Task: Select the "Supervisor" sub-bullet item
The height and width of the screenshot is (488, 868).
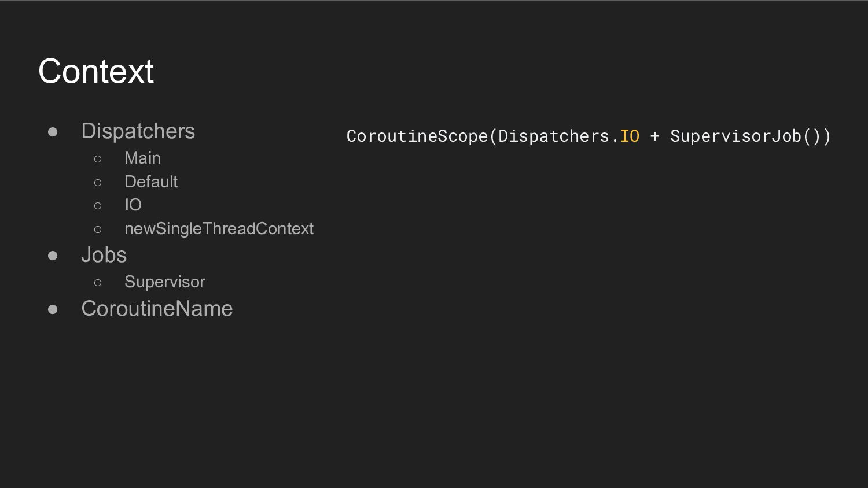Action: pos(165,282)
